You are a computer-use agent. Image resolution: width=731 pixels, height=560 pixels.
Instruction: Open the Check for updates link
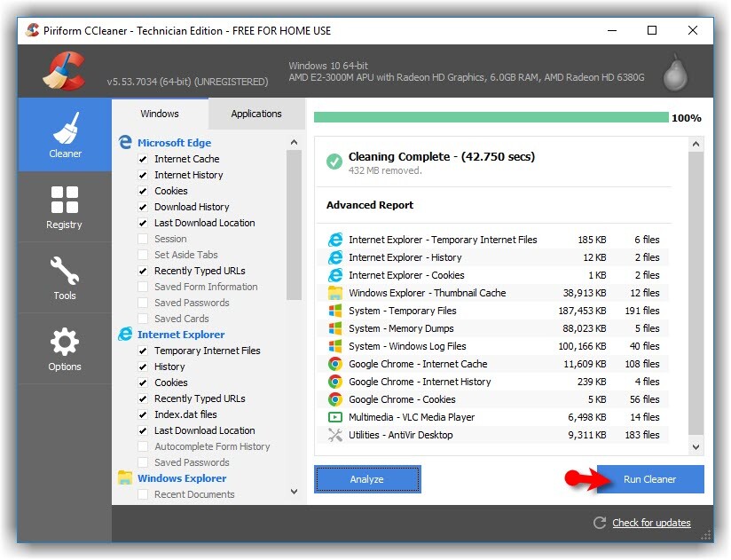coord(651,523)
